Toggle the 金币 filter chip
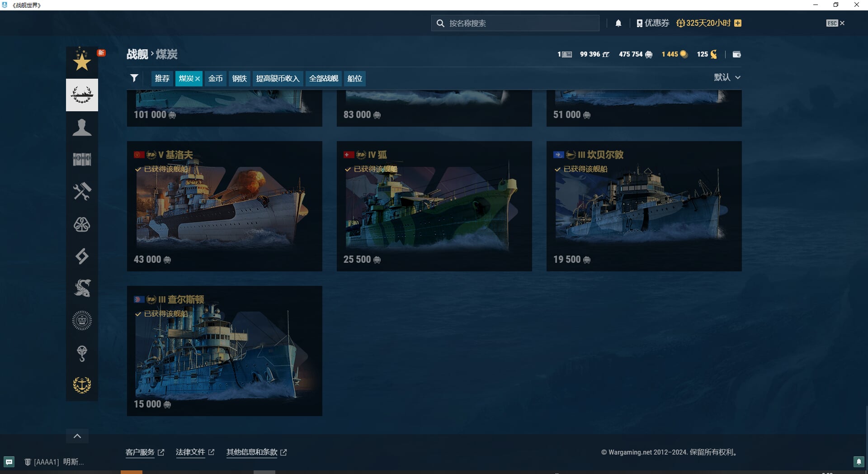 tap(215, 79)
